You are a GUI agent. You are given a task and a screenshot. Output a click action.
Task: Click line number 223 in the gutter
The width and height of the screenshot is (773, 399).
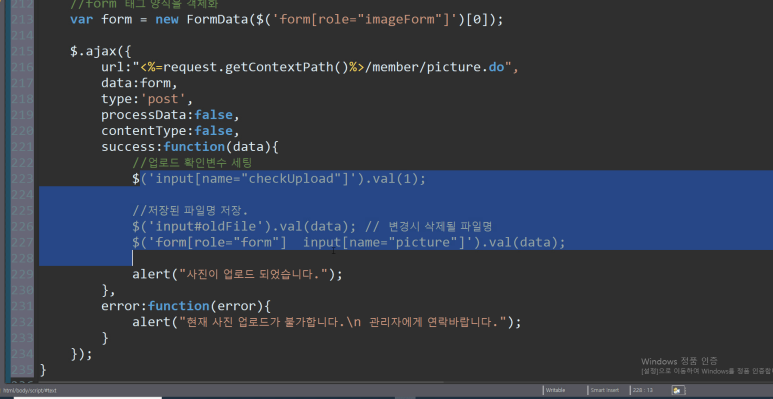(x=22, y=179)
